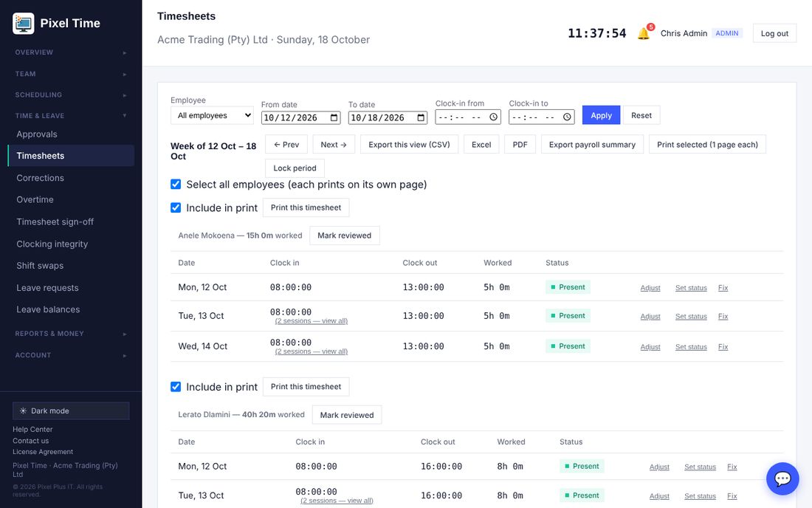The image size is (812, 508).
Task: Print Anele Mokoena's timesheet
Action: click(x=306, y=207)
